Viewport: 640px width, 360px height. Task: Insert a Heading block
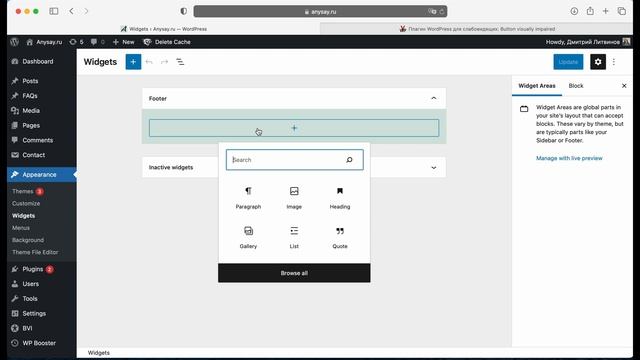(x=340, y=198)
